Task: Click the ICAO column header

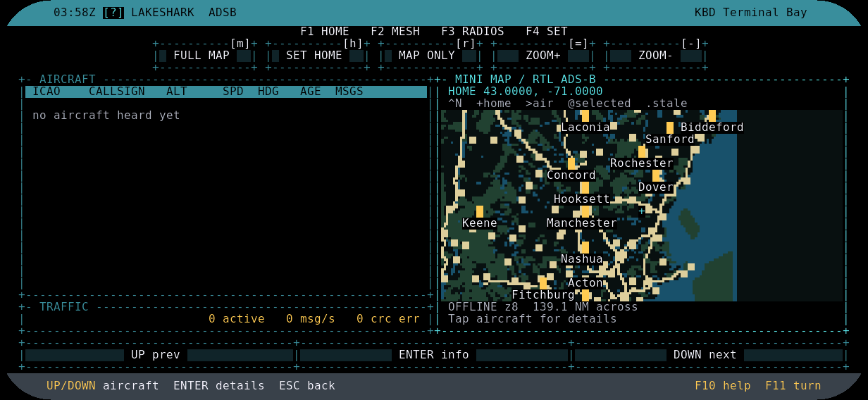Action: 46,92
